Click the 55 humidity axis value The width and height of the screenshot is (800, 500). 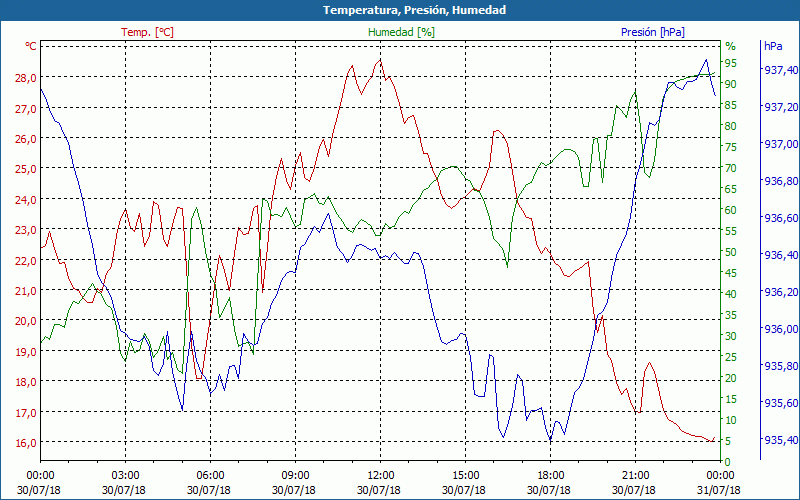tap(731, 231)
